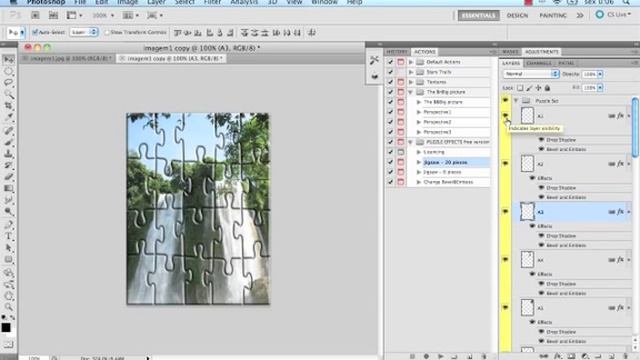Collapse The BnBig picture action set
Screen dimensions: 640x360
pos(411,92)
